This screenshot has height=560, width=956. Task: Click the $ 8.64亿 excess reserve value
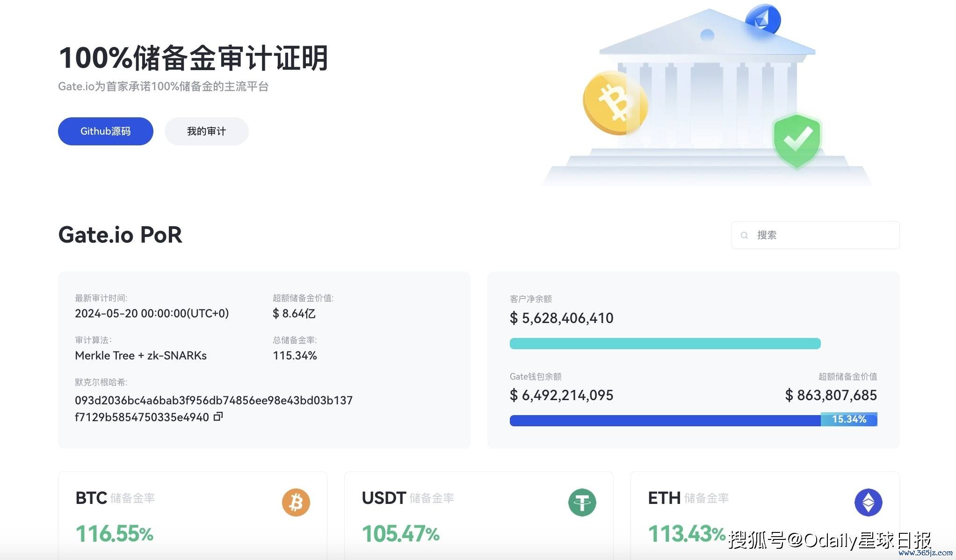294,314
